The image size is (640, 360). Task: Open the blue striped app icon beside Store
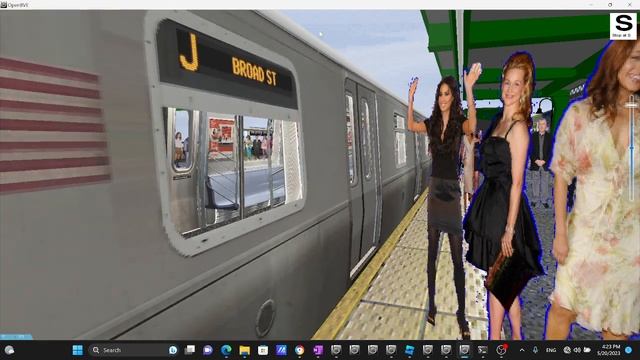click(281, 350)
